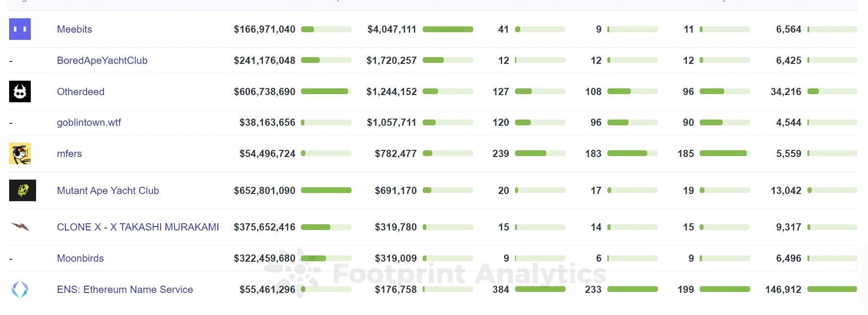Click the bar next to Meebits $4,047,111
The width and height of the screenshot is (868, 315).
tap(448, 29)
